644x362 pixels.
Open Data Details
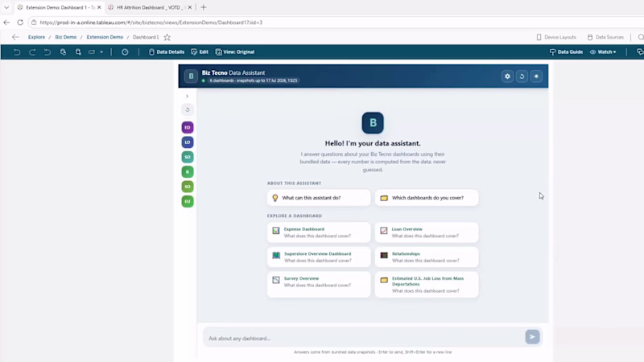click(167, 52)
